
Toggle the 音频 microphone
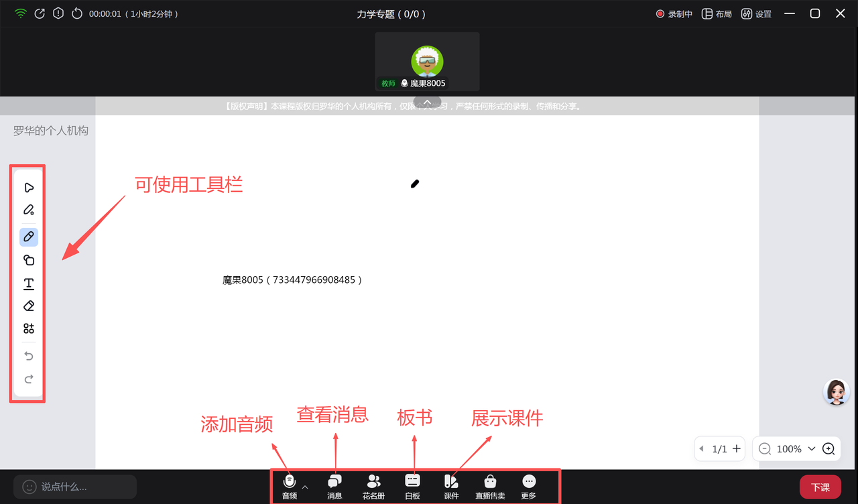pos(290,486)
